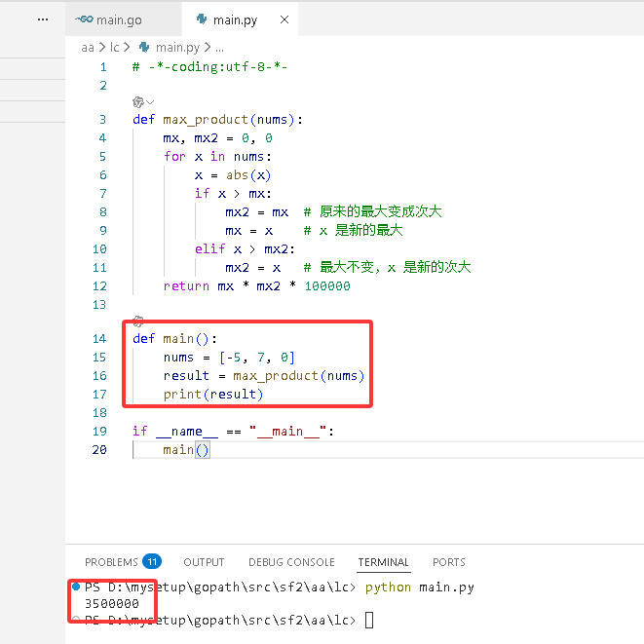The image size is (644, 644).
Task: Open the lc breadcrumb folder
Action: click(x=115, y=48)
